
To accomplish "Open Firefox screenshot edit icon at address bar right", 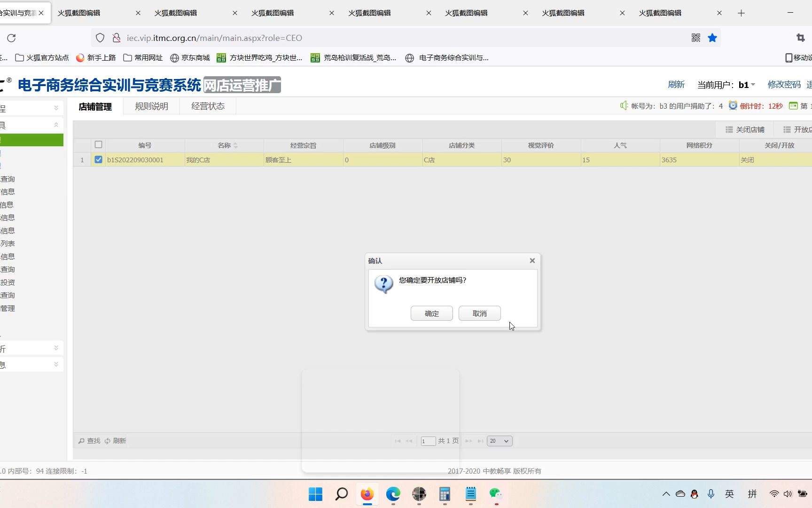I will coord(800,38).
